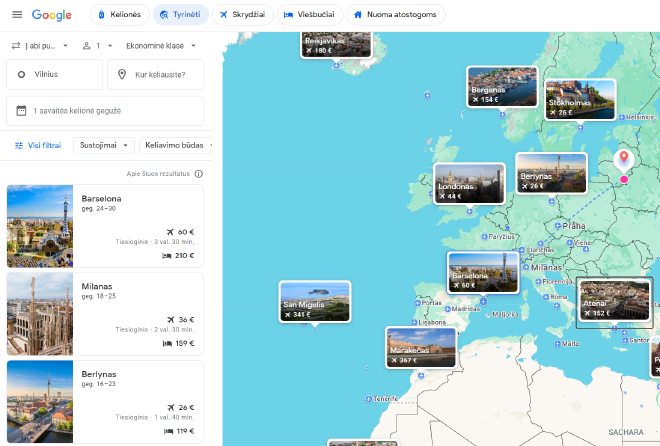Expand the round-trip type dropdown
The width and height of the screenshot is (660, 446).
tap(40, 46)
